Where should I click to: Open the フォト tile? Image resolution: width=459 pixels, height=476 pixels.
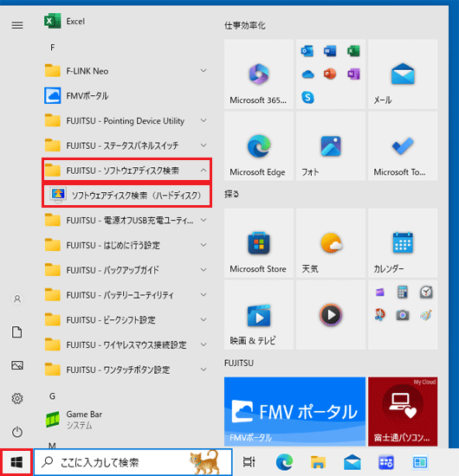[x=331, y=146]
